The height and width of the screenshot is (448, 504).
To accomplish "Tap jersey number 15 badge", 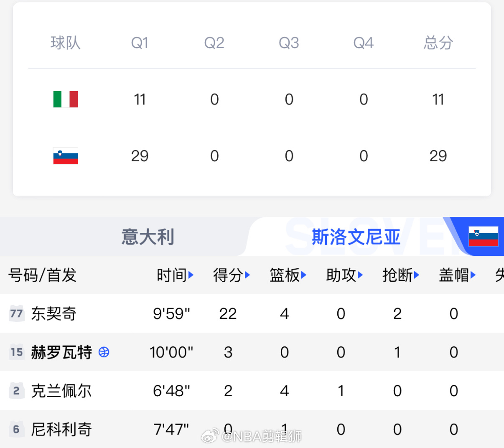I will (x=16, y=352).
